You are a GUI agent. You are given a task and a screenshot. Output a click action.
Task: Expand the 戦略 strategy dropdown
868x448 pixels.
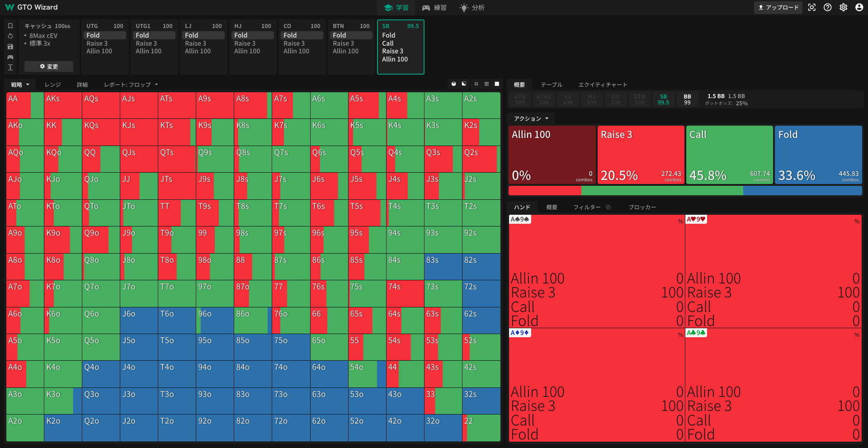tap(20, 85)
